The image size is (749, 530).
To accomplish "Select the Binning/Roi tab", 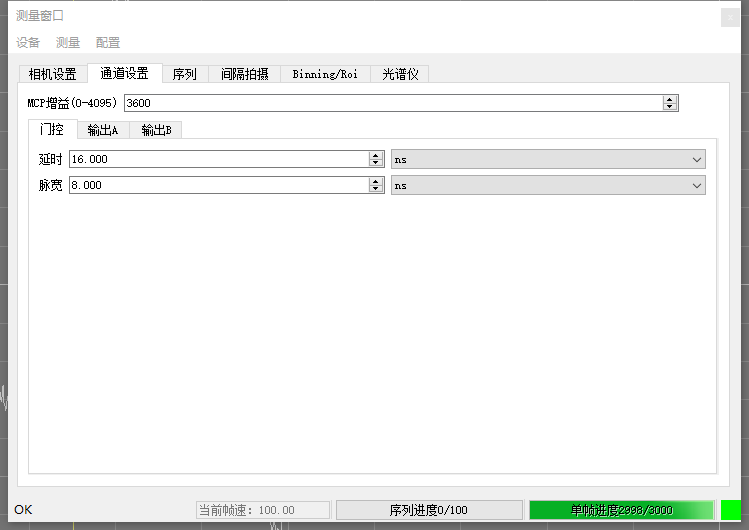I will click(x=325, y=74).
